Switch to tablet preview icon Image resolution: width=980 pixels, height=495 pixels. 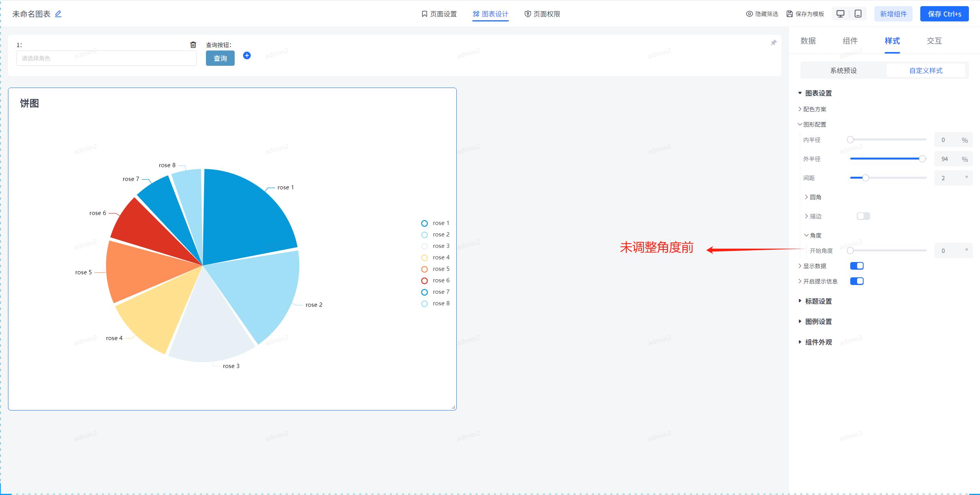pyautogui.click(x=858, y=14)
